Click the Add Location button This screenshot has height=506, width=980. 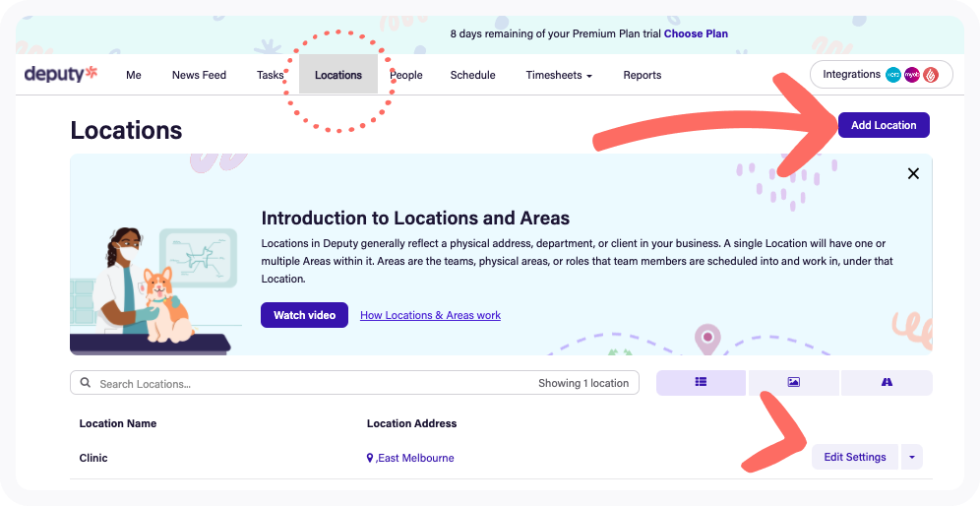(x=883, y=125)
